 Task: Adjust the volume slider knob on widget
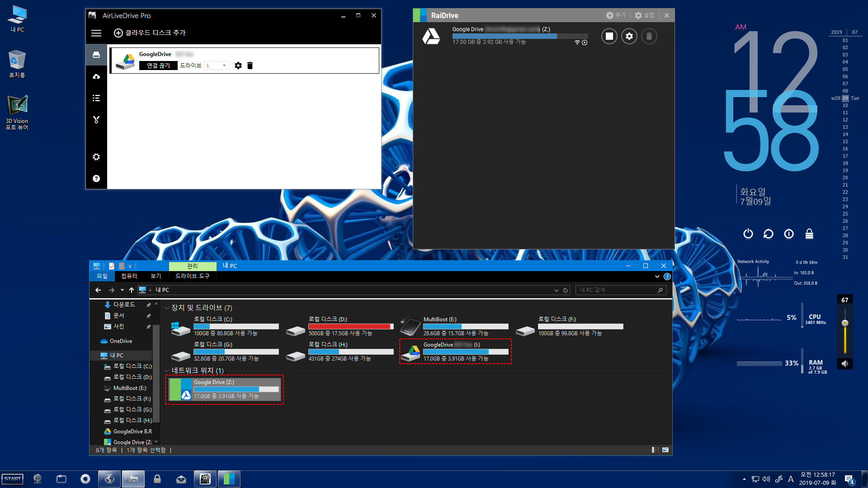coord(845,323)
